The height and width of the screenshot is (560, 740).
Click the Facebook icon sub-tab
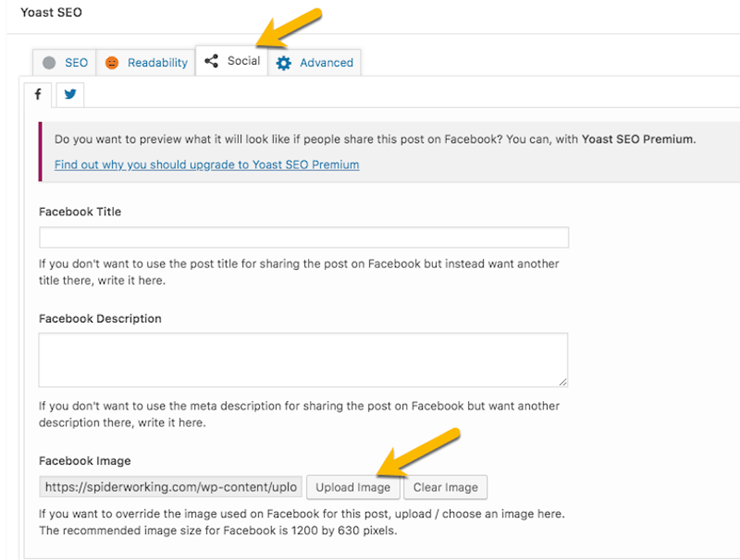(x=38, y=94)
